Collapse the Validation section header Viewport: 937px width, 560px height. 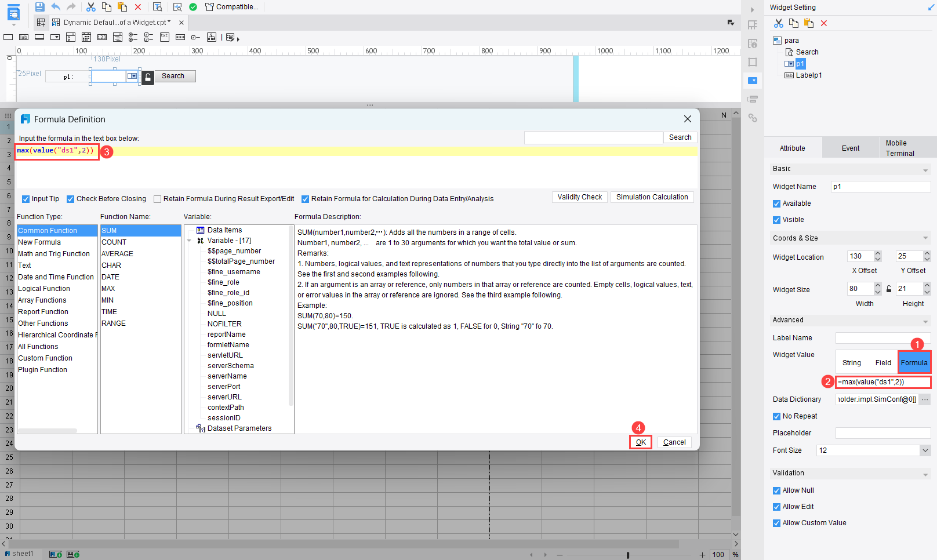(x=925, y=474)
